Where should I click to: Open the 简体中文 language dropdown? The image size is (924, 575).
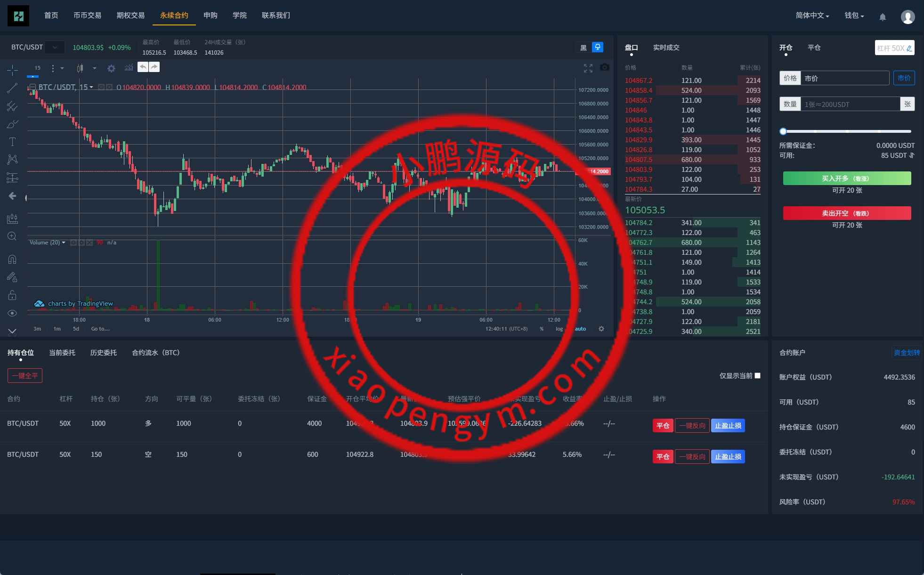[x=812, y=16]
